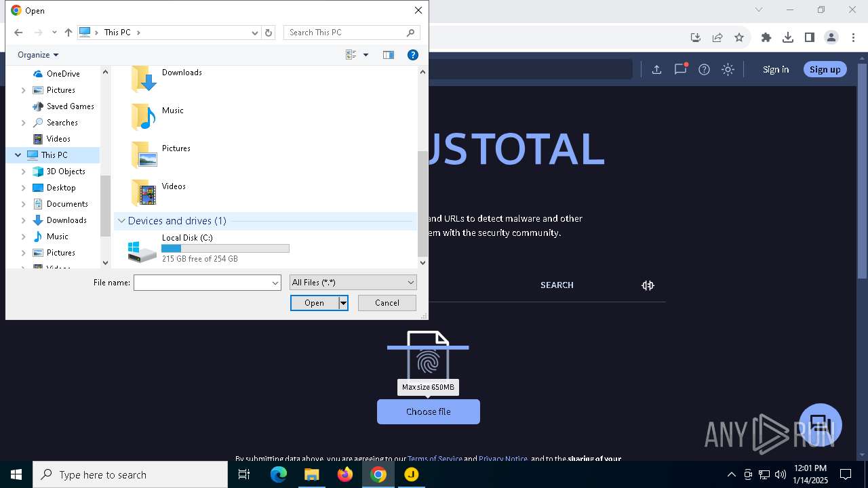Image resolution: width=868 pixels, height=488 pixels.
Task: Click the Open button
Action: pyautogui.click(x=314, y=303)
